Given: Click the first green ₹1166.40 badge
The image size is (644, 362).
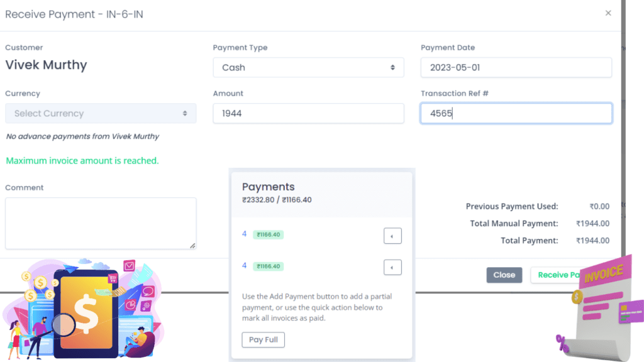Looking at the screenshot, I should (268, 234).
